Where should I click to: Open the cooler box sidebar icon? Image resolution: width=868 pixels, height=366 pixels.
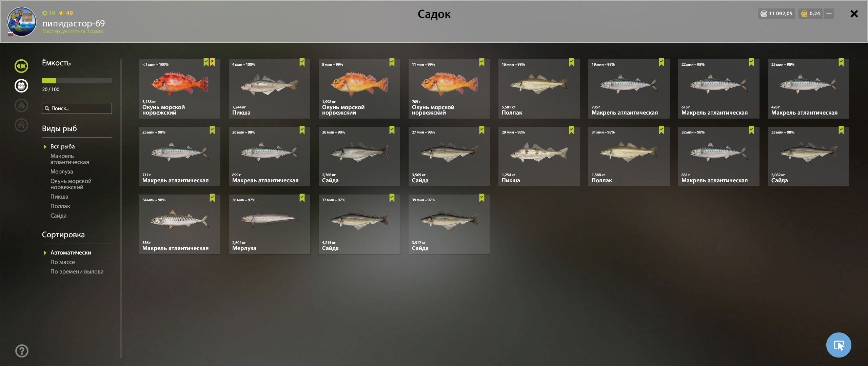[x=21, y=86]
